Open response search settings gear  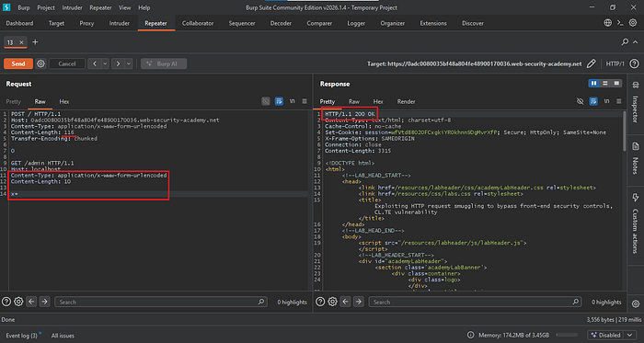(x=333, y=302)
